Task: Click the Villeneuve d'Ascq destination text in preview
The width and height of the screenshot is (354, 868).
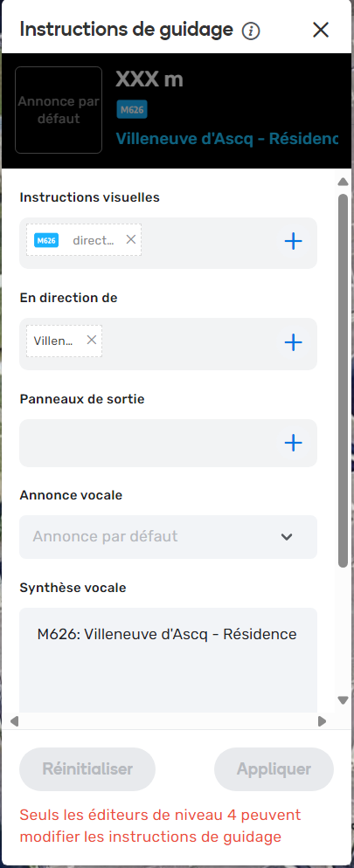Action: click(x=226, y=138)
